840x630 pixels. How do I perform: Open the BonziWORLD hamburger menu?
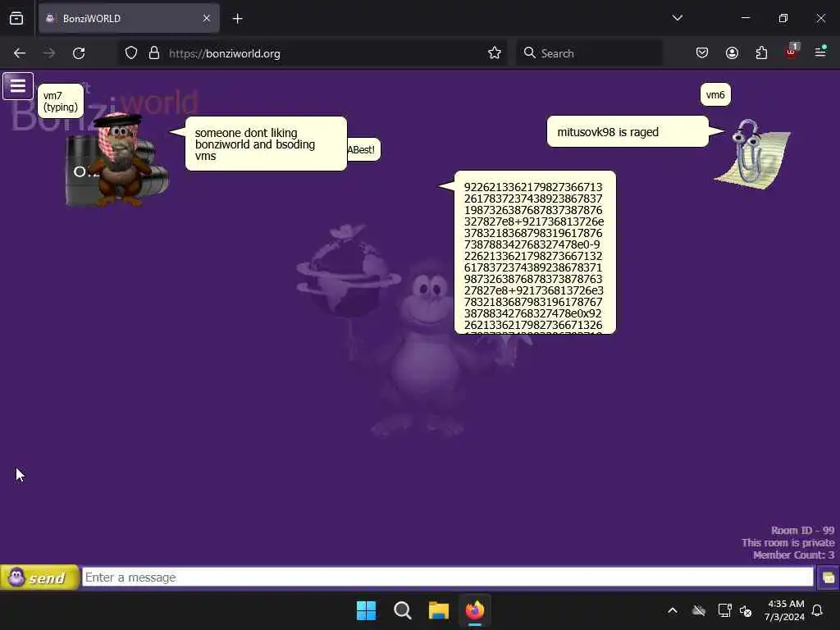tap(18, 85)
